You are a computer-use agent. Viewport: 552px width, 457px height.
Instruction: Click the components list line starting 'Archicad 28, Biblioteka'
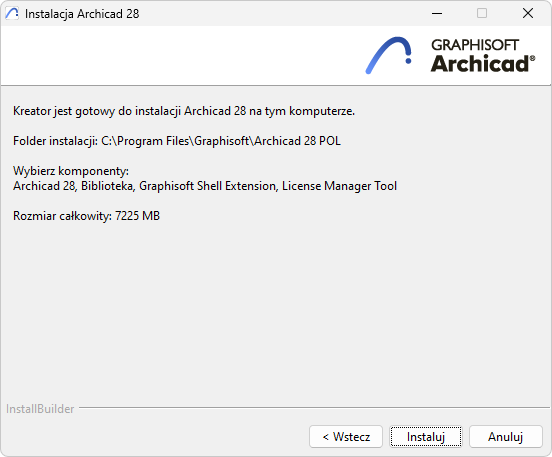205,186
